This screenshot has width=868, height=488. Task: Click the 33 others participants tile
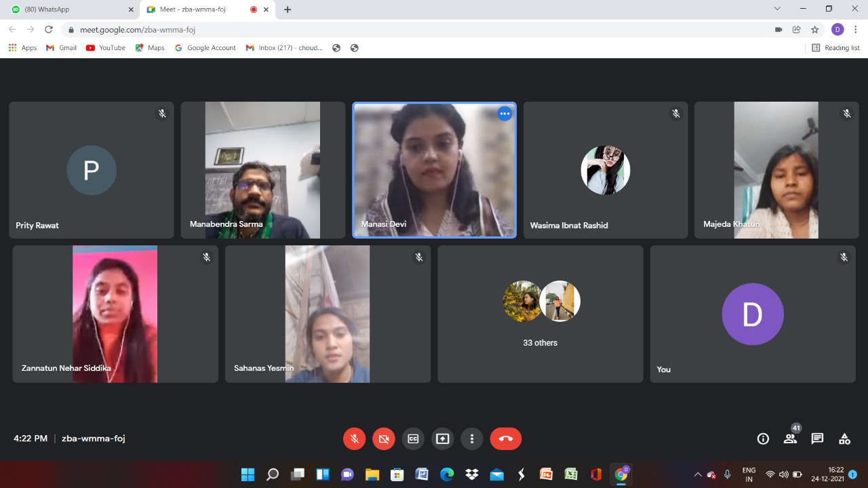540,314
